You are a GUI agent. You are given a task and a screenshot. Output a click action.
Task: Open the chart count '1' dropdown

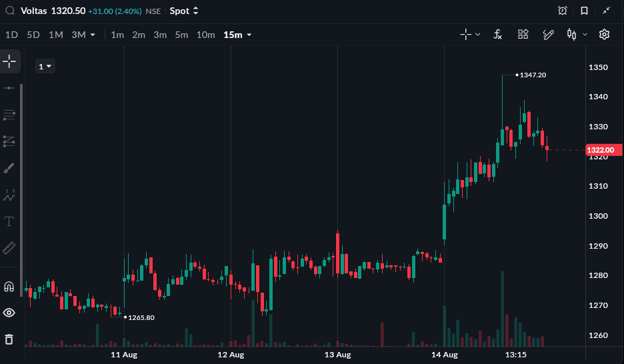[45, 67]
